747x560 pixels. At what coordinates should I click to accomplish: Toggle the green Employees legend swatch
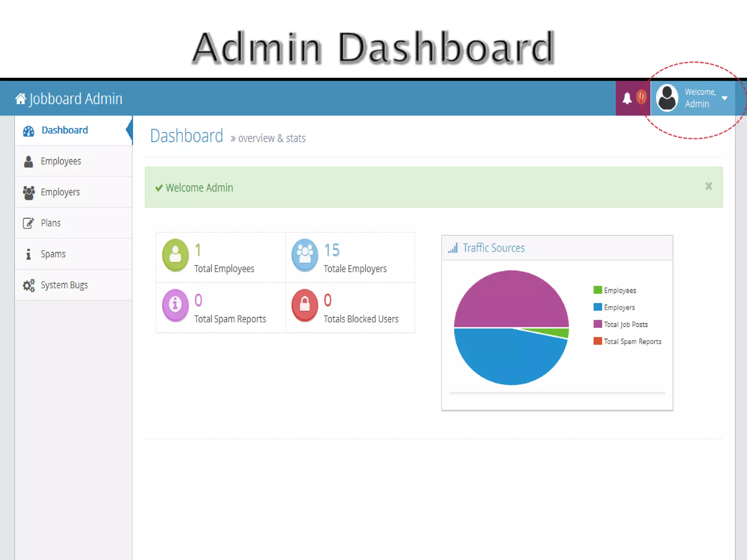coord(597,290)
